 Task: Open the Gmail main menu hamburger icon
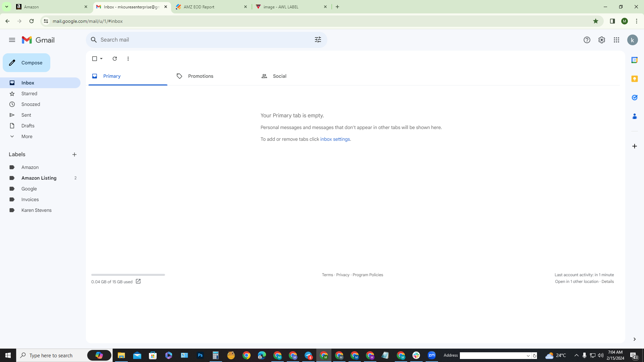coord(12,40)
